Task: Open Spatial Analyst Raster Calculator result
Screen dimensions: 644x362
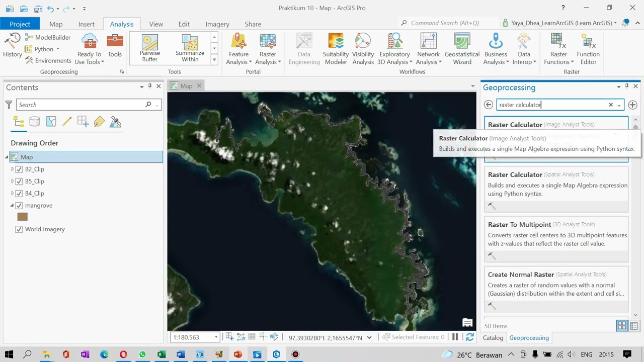Action: coord(556,189)
